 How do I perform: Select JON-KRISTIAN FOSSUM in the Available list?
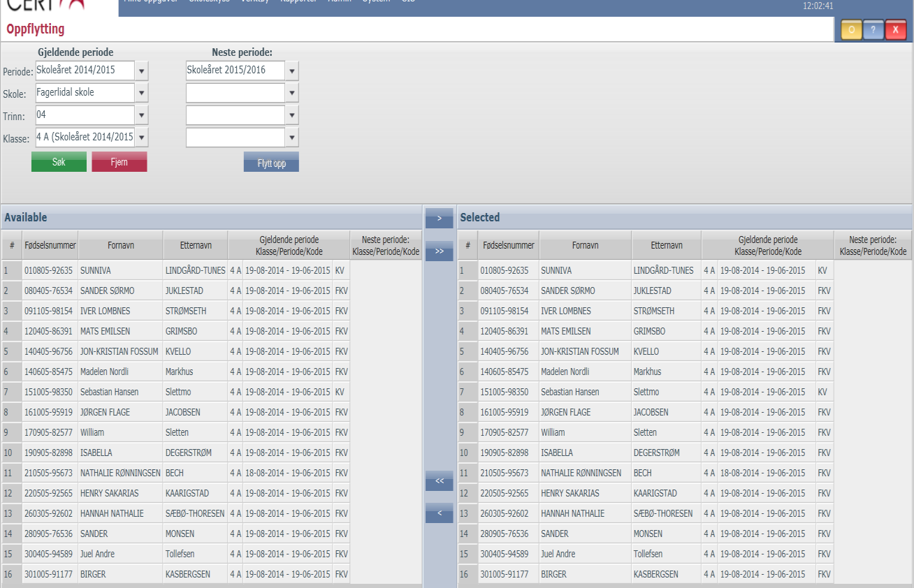(x=119, y=351)
